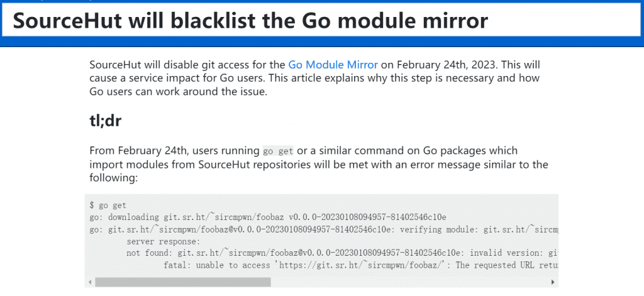Click the 'fatal: unable to access' error line
Screen dimensions: 644x296
(361, 265)
